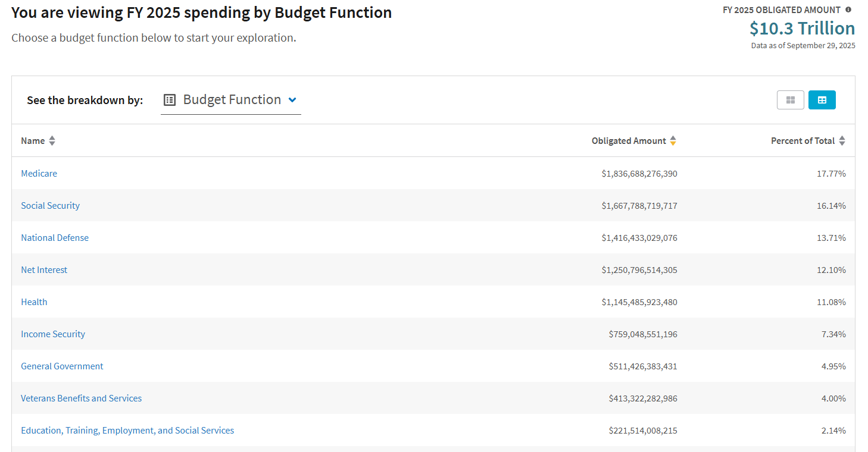The width and height of the screenshot is (868, 452).
Task: Sort table by Name column arrows
Action: click(52, 141)
